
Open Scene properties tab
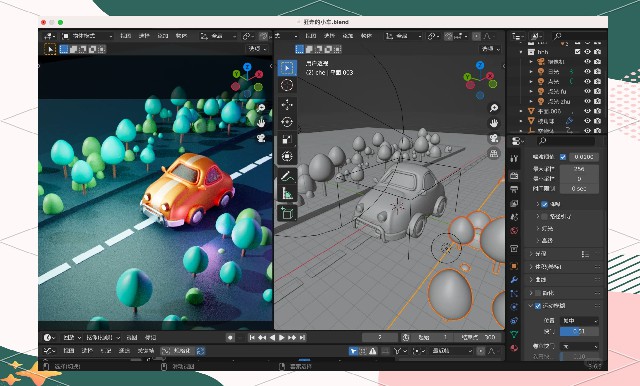pyautogui.click(x=514, y=217)
